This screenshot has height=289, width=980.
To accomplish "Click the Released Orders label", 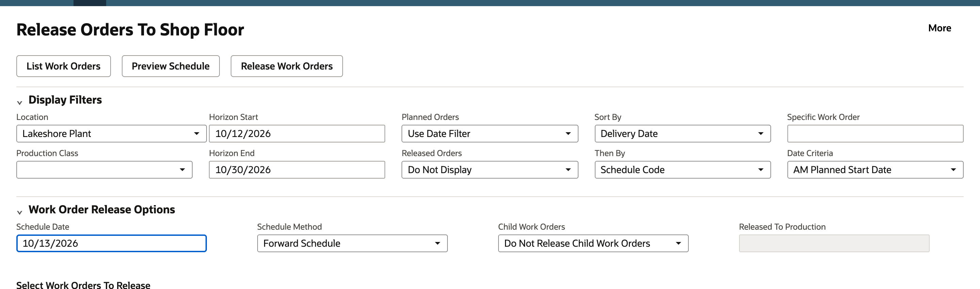I will pos(432,153).
